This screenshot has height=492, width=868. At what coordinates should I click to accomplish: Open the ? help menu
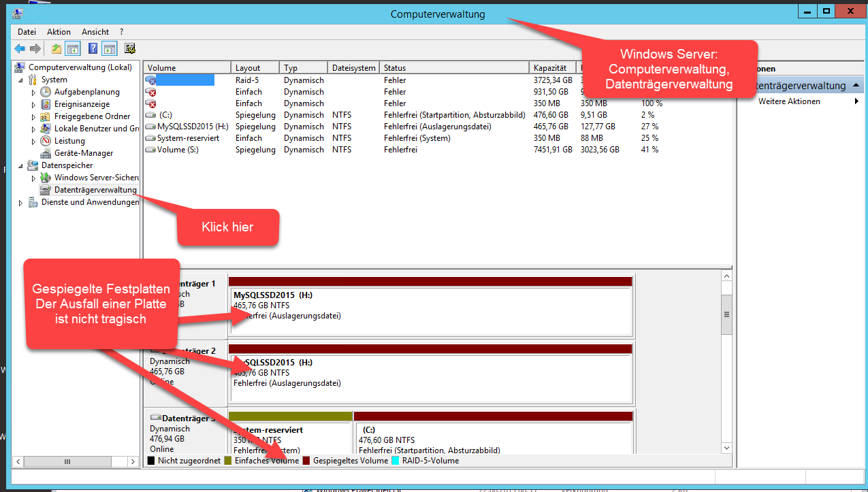121,32
